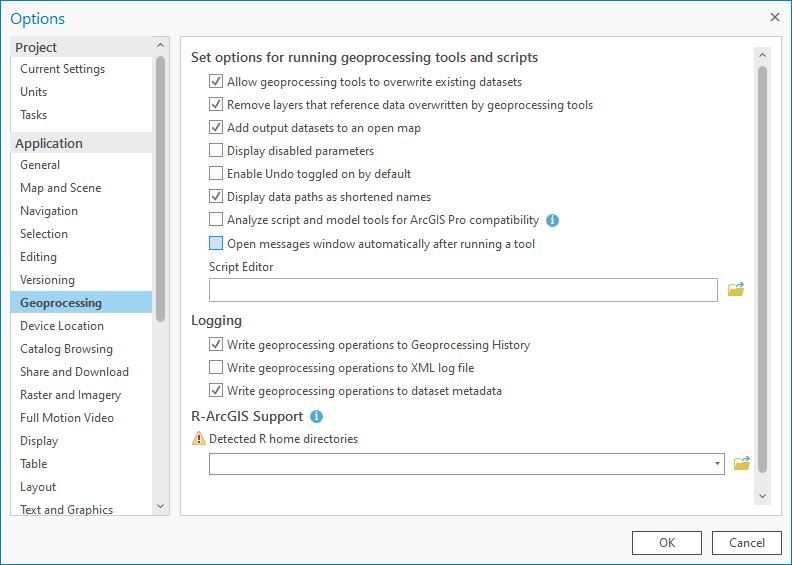Browse for the R home directory folder
The width and height of the screenshot is (792, 565).
coord(741,463)
